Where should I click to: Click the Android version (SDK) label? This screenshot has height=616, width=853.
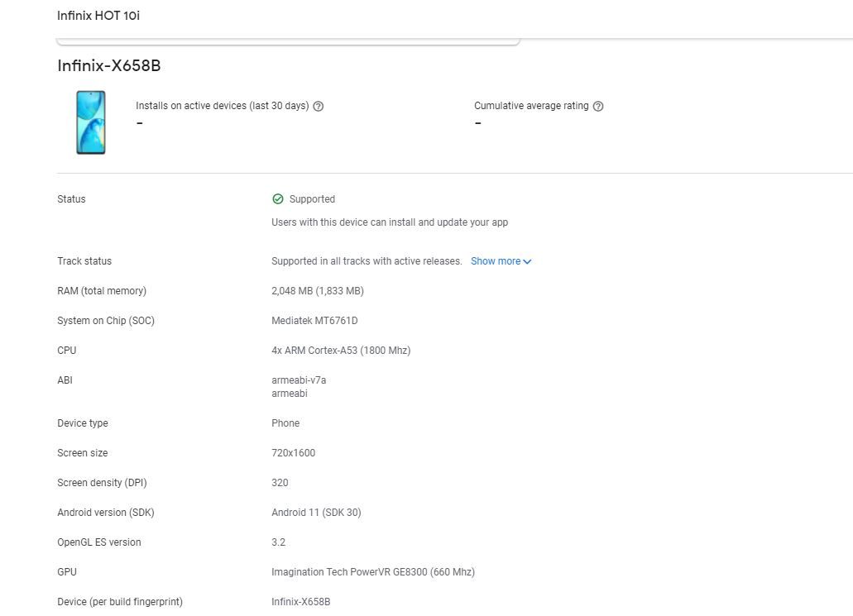[106, 513]
